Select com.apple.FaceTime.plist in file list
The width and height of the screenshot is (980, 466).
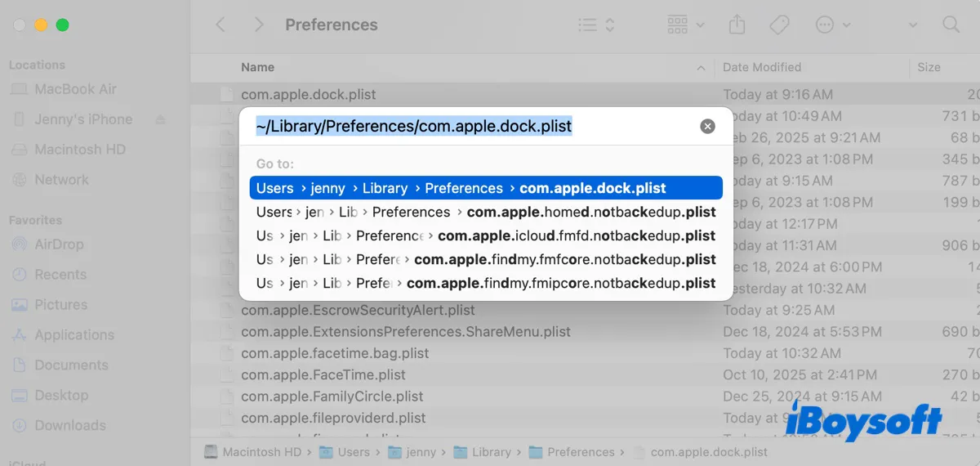pyautogui.click(x=323, y=375)
